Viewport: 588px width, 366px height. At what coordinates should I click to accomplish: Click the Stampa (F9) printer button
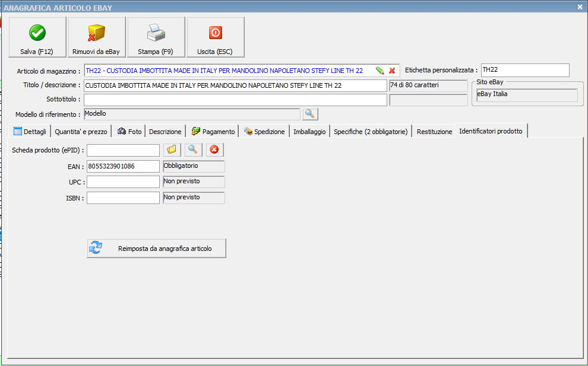point(156,37)
